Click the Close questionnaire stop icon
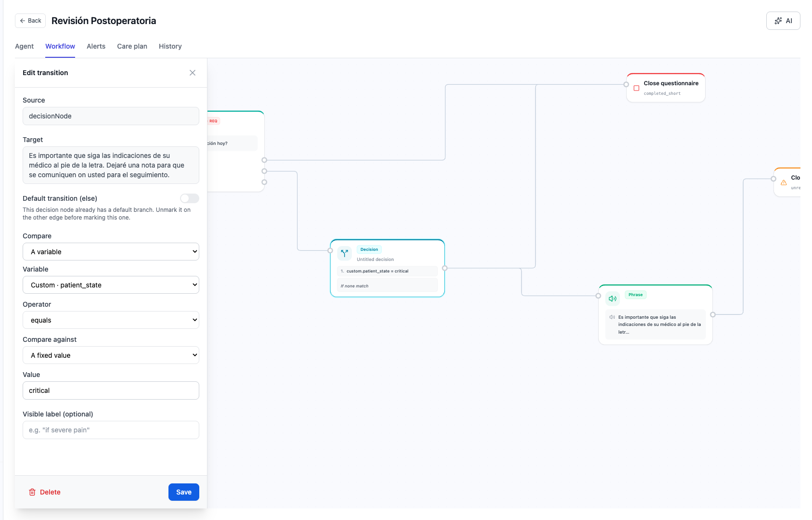Viewport: 812px width, 520px height. point(636,88)
